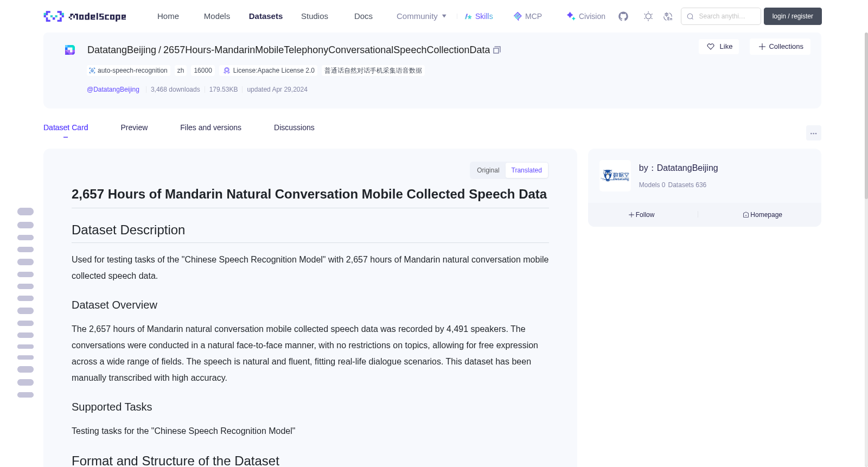Image resolution: width=868 pixels, height=467 pixels.
Task: Click the Supported Tasks heading
Action: click(112, 407)
